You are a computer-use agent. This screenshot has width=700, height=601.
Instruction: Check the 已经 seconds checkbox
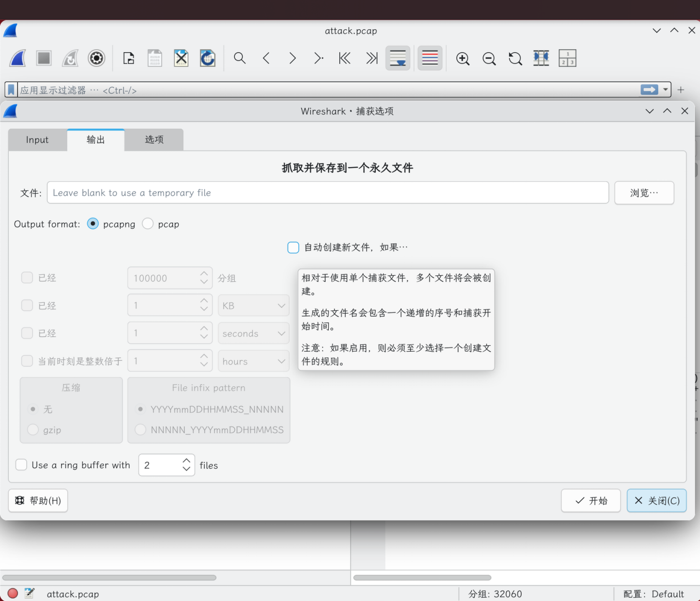27,333
